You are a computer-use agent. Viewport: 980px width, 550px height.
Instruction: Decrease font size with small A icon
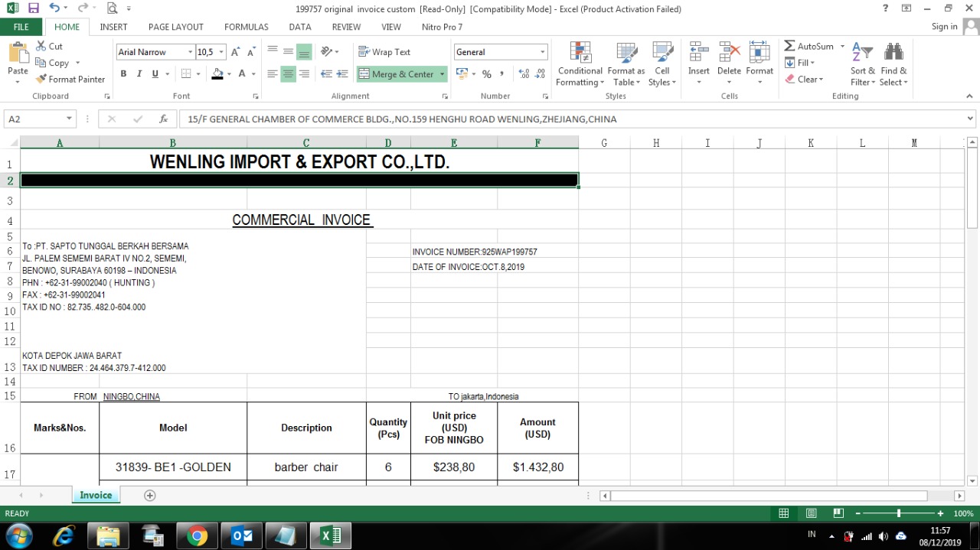pyautogui.click(x=252, y=52)
